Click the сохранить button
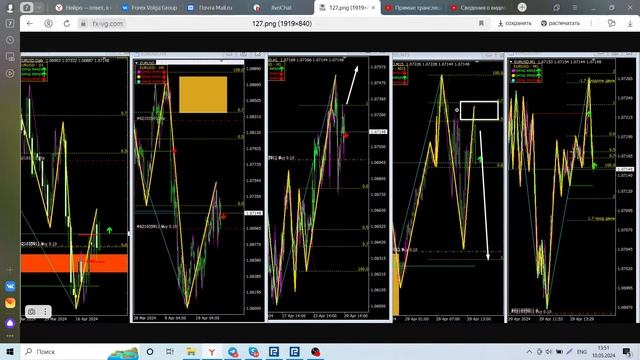Viewport: 640px width, 360px height. [x=515, y=24]
